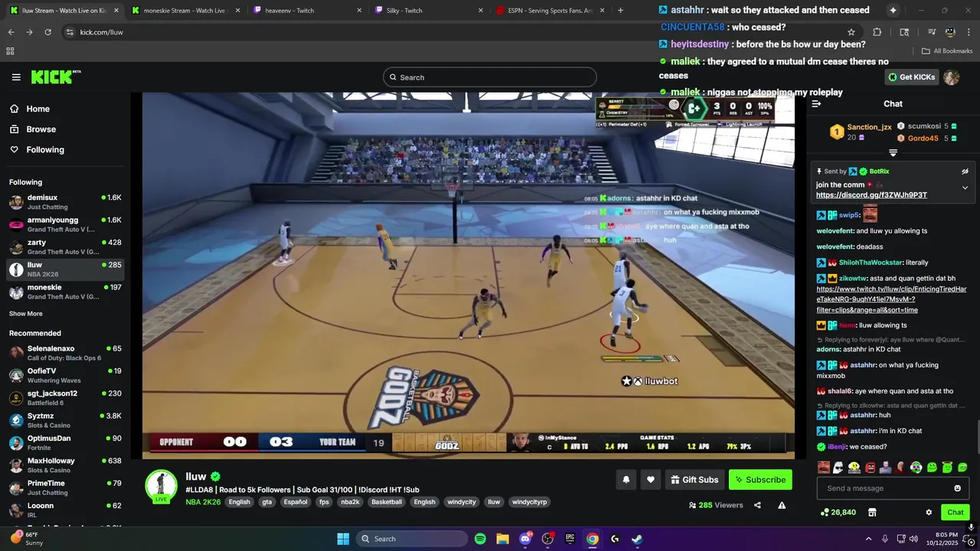The height and width of the screenshot is (551, 980).
Task: Click the windycityrp tag
Action: click(529, 502)
